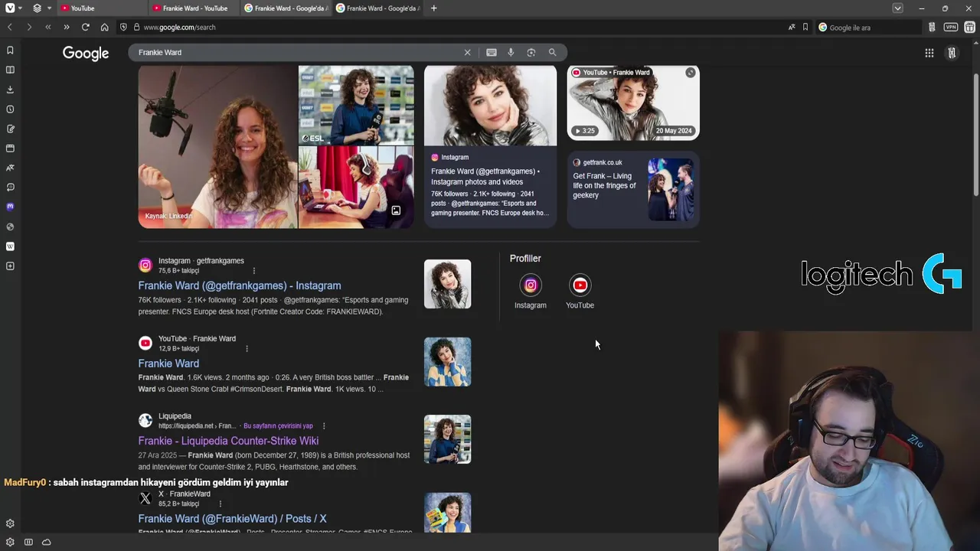Screen dimensions: 980x551
Task: Open the Frankie Ward LinkedIn photo
Action: pyautogui.click(x=217, y=147)
